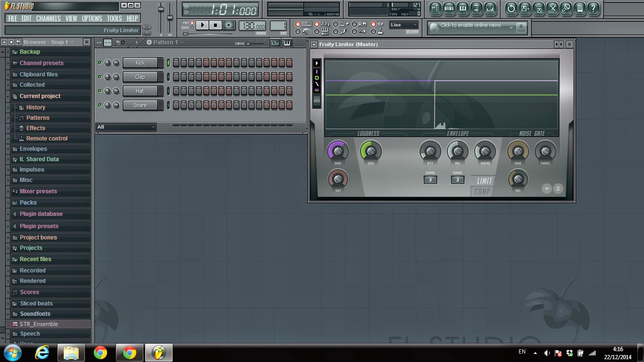
Task: Click the transport stop button
Action: pyautogui.click(x=216, y=25)
